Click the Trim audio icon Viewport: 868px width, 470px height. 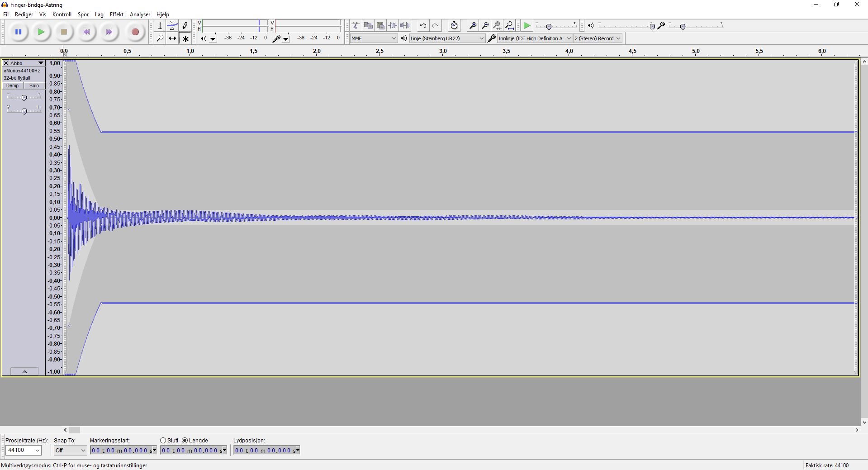click(393, 26)
